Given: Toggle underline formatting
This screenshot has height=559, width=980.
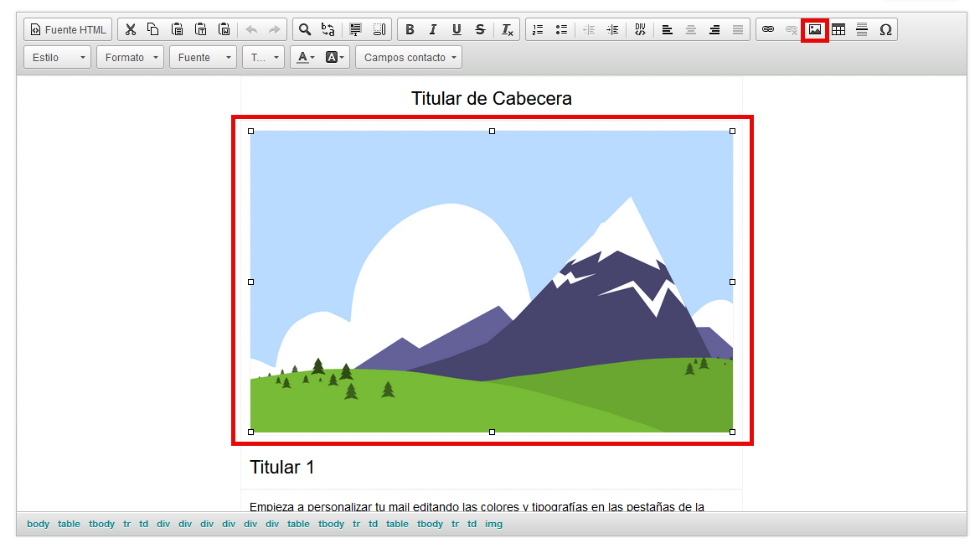Looking at the screenshot, I should (456, 30).
